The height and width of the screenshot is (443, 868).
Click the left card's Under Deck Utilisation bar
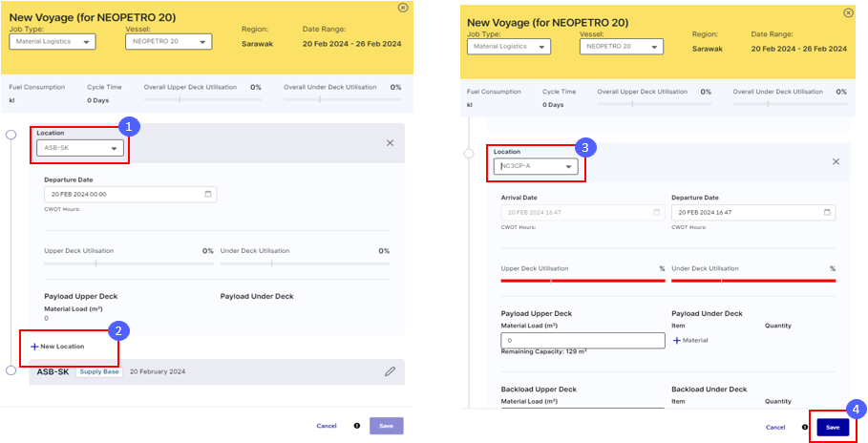click(x=305, y=264)
